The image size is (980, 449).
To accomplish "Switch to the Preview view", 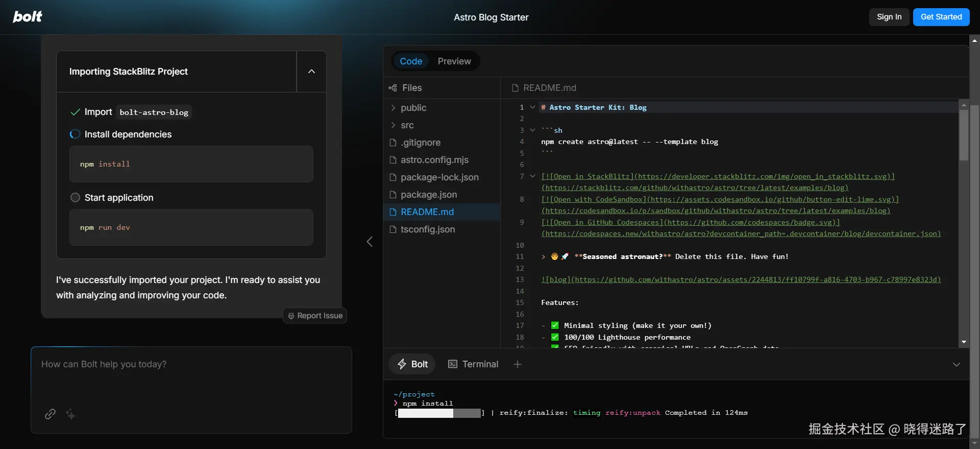I will pyautogui.click(x=454, y=61).
